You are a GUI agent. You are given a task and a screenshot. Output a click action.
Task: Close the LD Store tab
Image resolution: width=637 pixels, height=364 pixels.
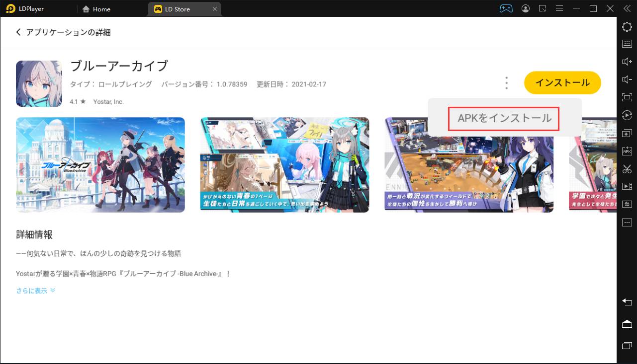[x=214, y=9]
